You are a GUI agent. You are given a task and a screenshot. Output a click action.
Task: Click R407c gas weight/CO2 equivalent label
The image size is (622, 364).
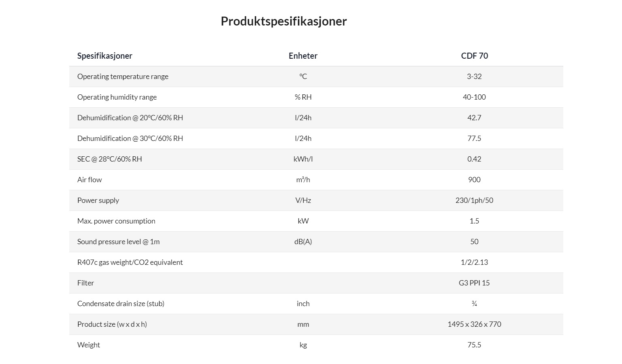tap(130, 262)
